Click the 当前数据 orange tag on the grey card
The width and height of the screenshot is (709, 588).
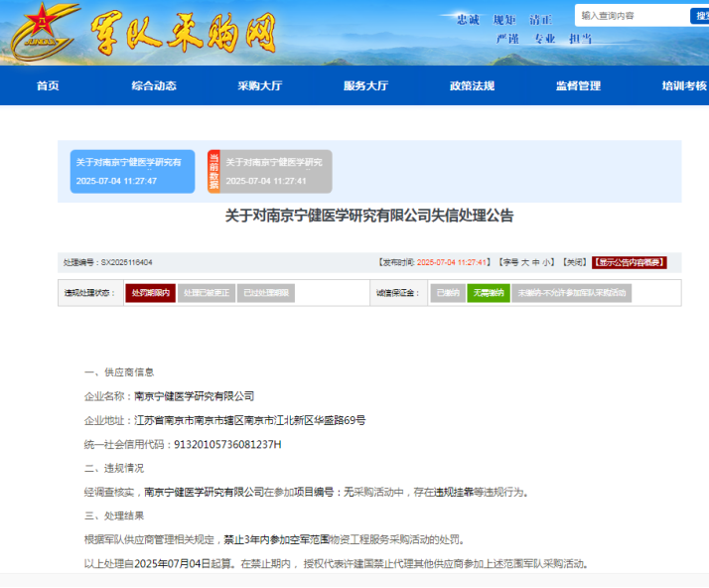click(213, 172)
